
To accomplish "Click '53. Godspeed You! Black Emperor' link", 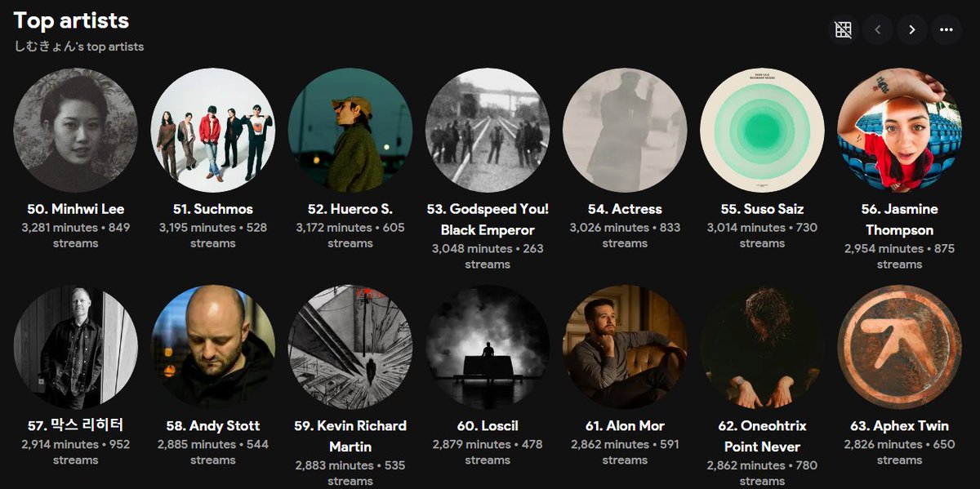I will (488, 220).
